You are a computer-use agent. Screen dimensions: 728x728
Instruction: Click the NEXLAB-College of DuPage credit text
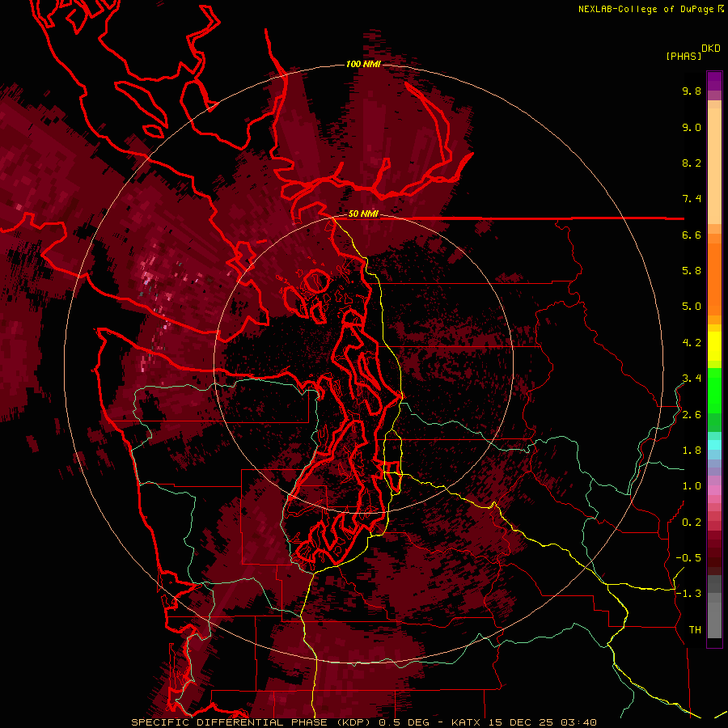(646, 9)
